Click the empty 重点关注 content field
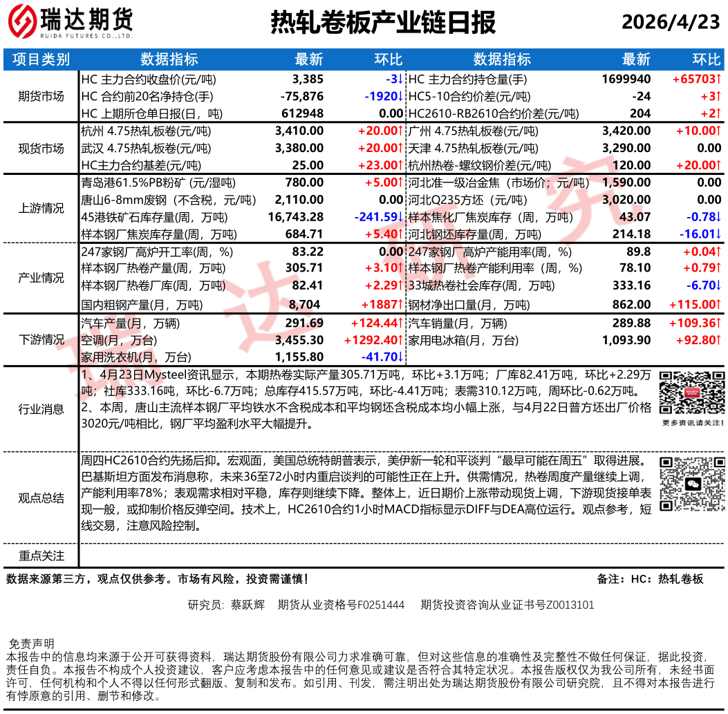This screenshot has width=728, height=714. click(401, 556)
